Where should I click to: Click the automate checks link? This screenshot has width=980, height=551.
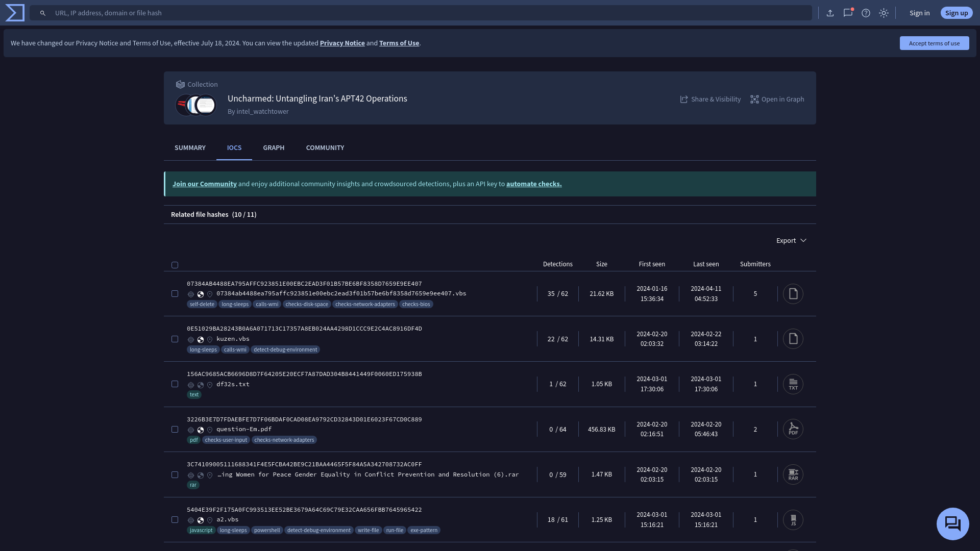pos(534,184)
